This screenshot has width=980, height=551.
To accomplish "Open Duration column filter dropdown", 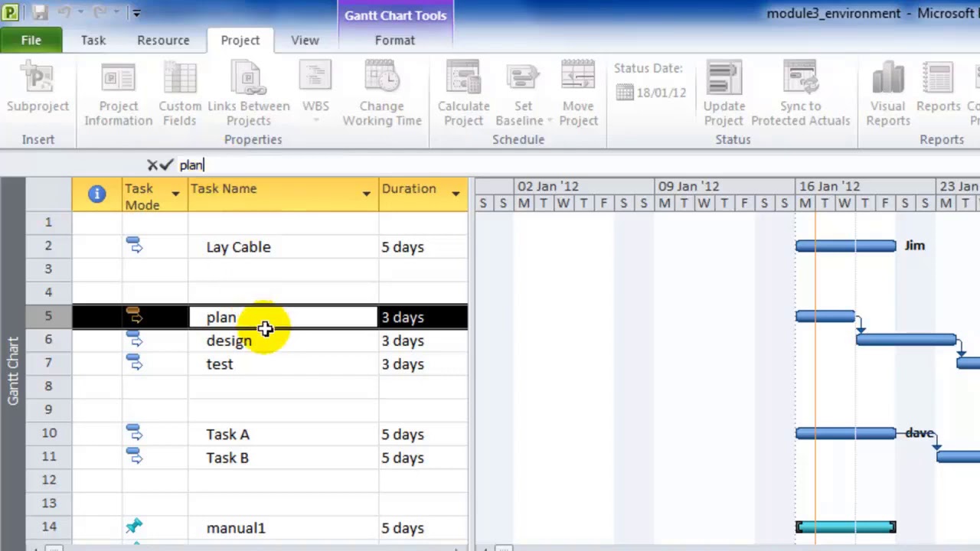I will coord(456,194).
